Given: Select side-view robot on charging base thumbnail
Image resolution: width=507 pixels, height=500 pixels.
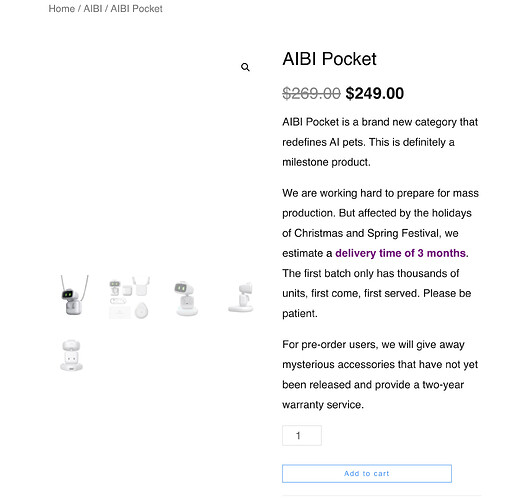Looking at the screenshot, I should [241, 297].
